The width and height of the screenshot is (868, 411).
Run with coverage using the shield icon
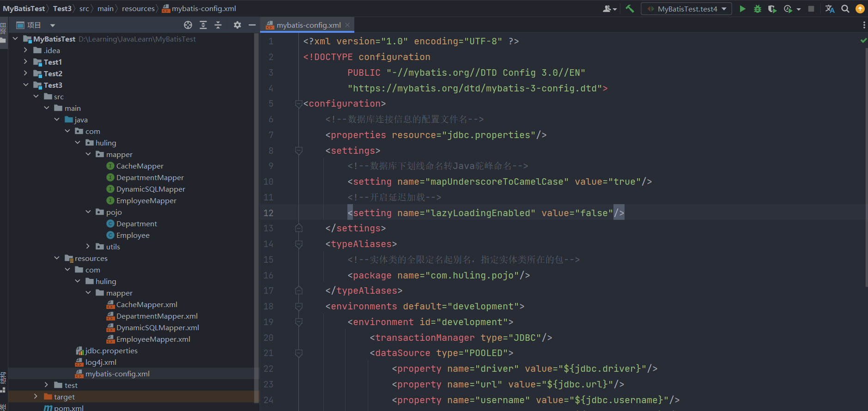[772, 9]
